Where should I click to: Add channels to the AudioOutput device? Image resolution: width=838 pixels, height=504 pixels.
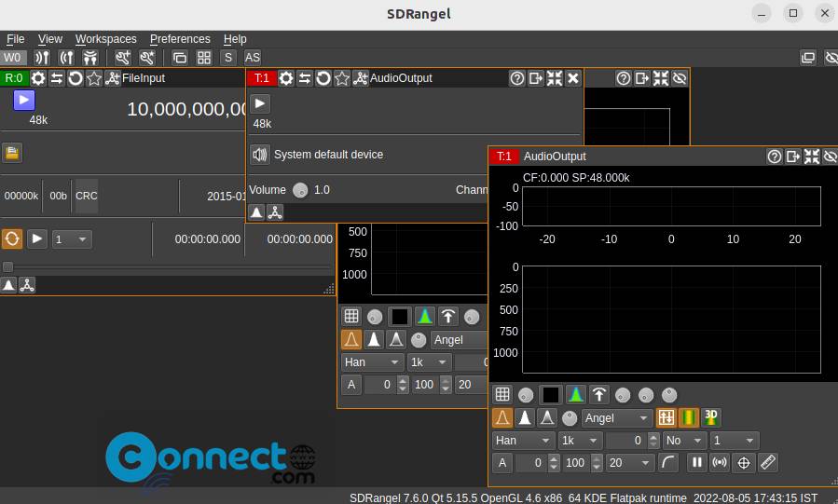[361, 78]
